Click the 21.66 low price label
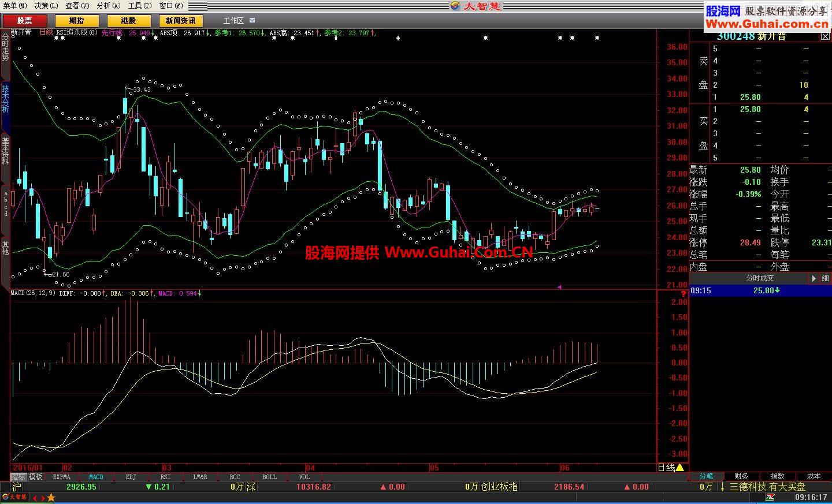Image resolution: width=832 pixels, height=504 pixels. click(61, 274)
